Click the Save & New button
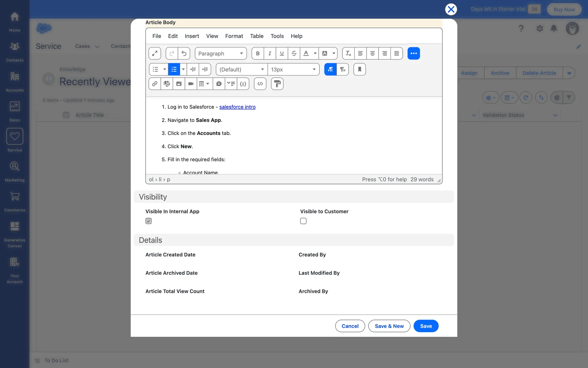This screenshot has width=588, height=368. point(389,326)
